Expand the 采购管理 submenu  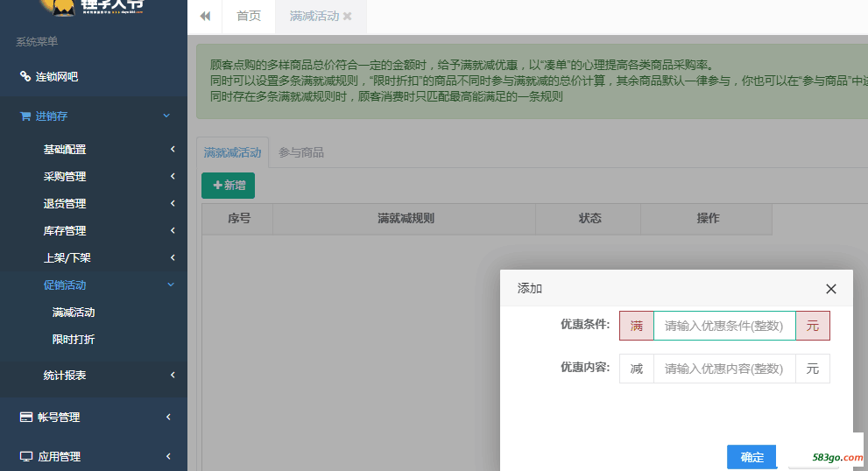tap(173, 177)
